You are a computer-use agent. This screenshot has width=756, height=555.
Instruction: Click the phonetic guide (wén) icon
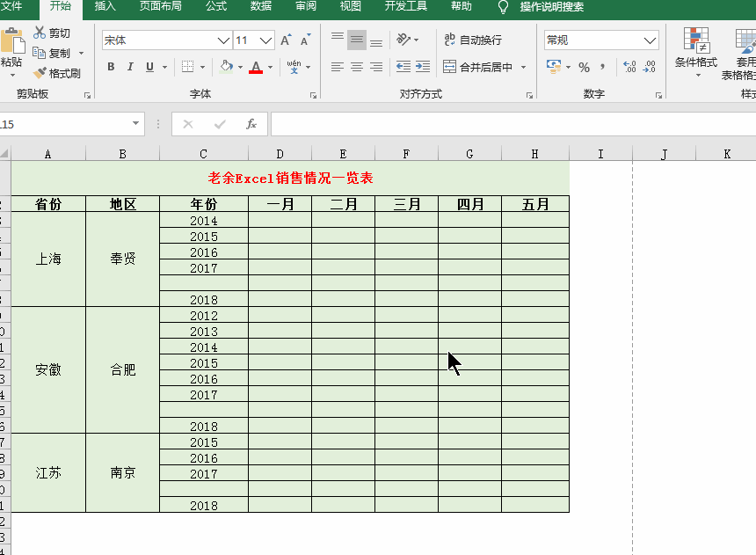[x=294, y=67]
